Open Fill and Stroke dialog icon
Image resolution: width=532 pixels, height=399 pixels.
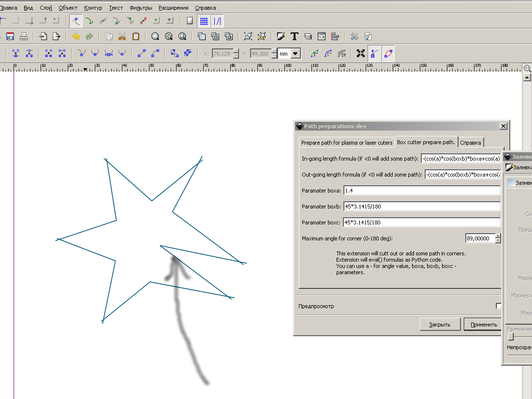coord(281,36)
